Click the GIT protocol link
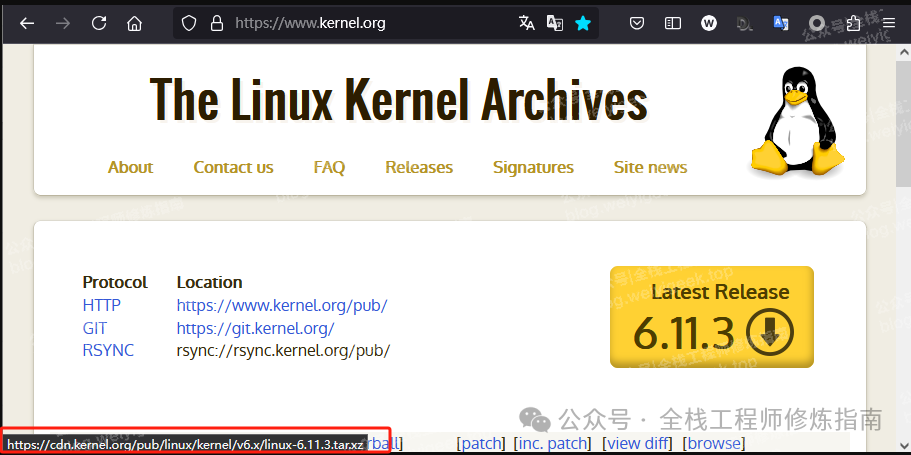 coord(94,328)
